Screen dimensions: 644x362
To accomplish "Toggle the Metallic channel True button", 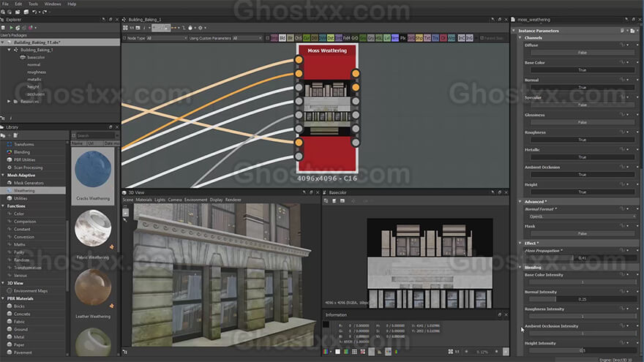I will [583, 157].
